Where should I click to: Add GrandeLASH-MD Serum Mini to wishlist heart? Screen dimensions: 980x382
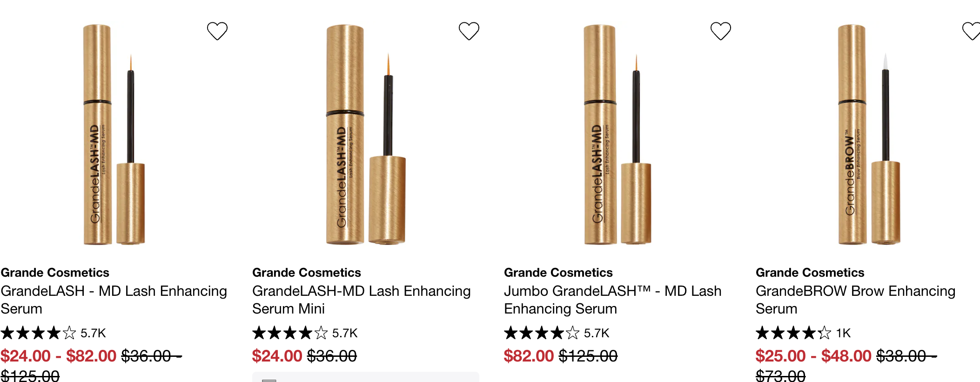[x=469, y=31]
